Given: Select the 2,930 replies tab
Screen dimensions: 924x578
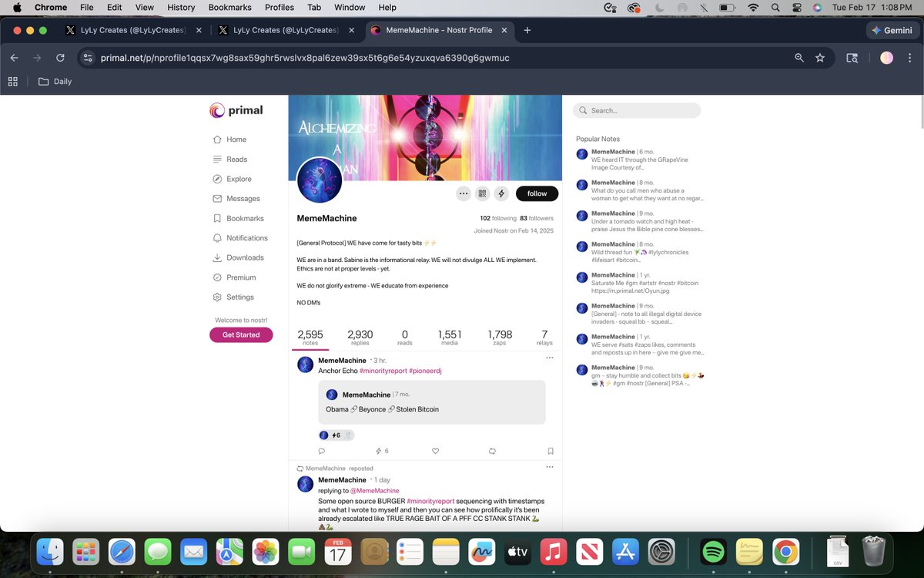Looking at the screenshot, I should pyautogui.click(x=360, y=338).
